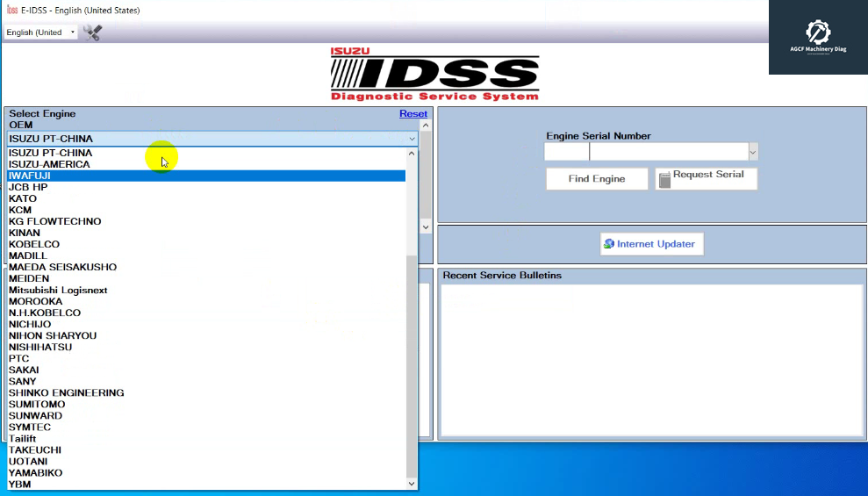Choose SANY from the list
Screen dimensions: 868x496
[x=206, y=381]
